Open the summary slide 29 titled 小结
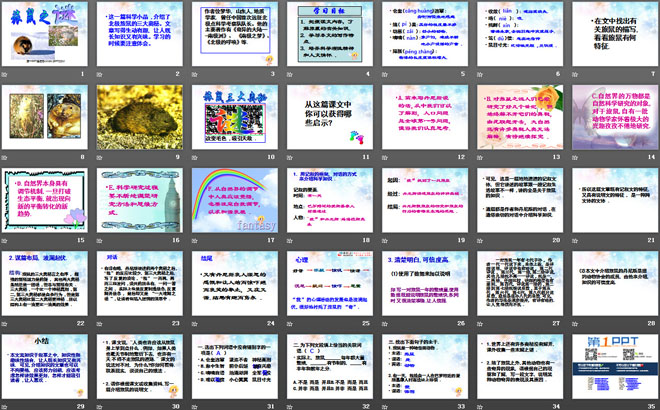Image resolution: width=660 pixels, height=410 pixels. [x=45, y=367]
